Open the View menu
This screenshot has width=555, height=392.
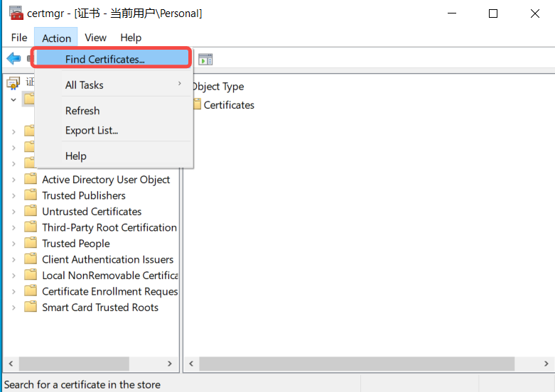(95, 38)
